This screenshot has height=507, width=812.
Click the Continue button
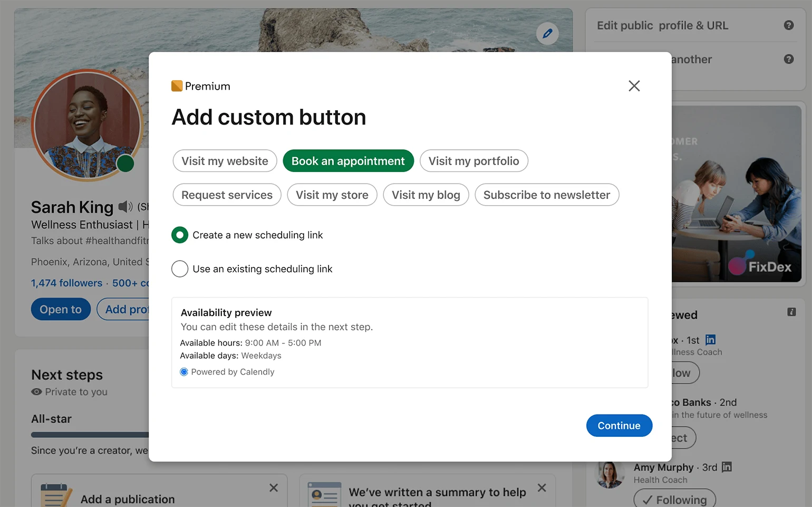[619, 426]
